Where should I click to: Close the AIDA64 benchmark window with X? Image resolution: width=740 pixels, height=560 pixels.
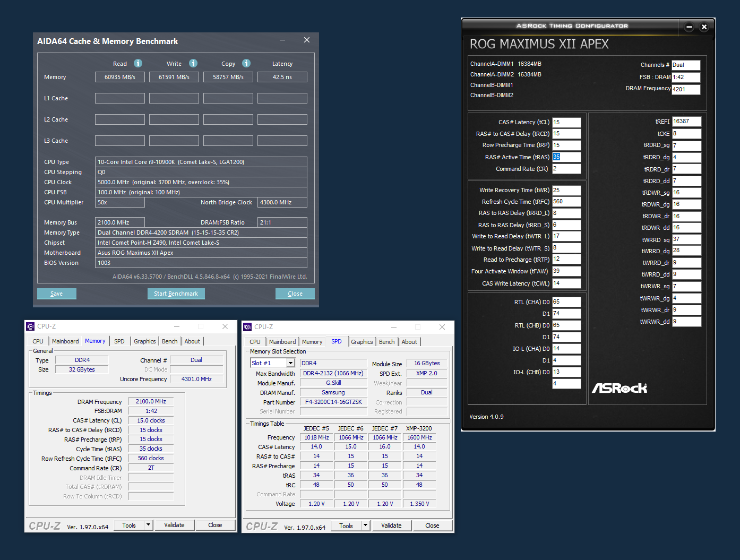coord(307,40)
